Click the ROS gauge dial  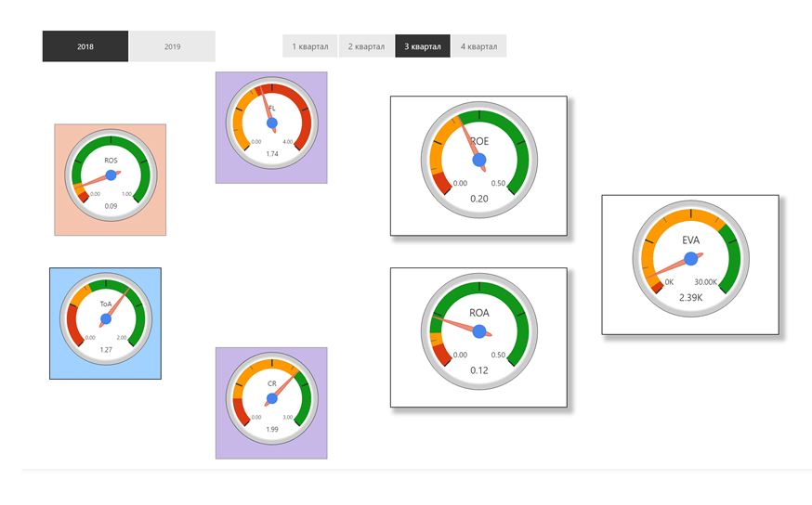click(111, 175)
